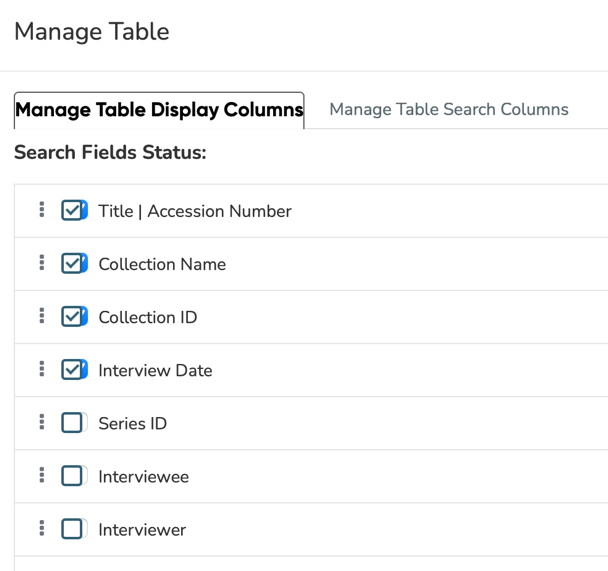The width and height of the screenshot is (608, 571).
Task: Uncheck the Interview Date checkbox
Action: [72, 370]
